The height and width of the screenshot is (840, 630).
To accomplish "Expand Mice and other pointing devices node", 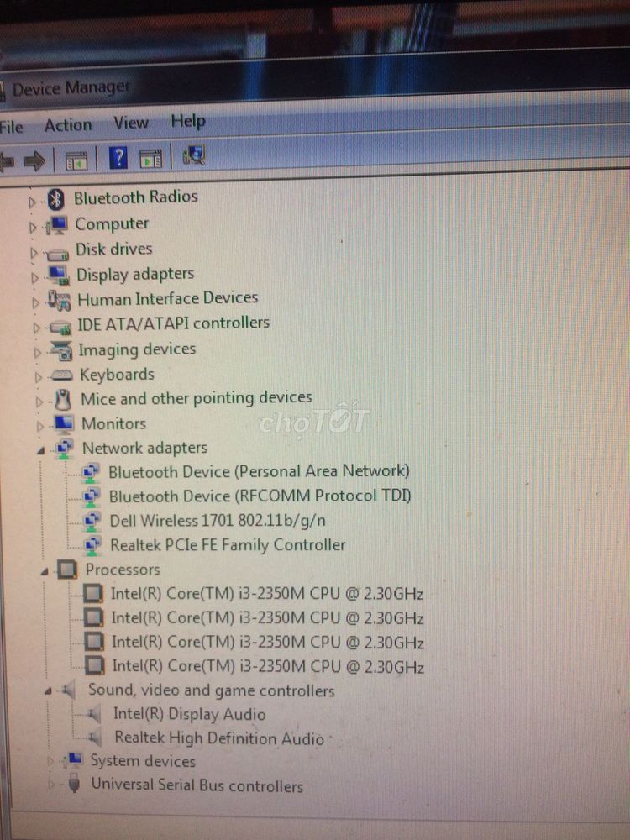I will click(39, 402).
